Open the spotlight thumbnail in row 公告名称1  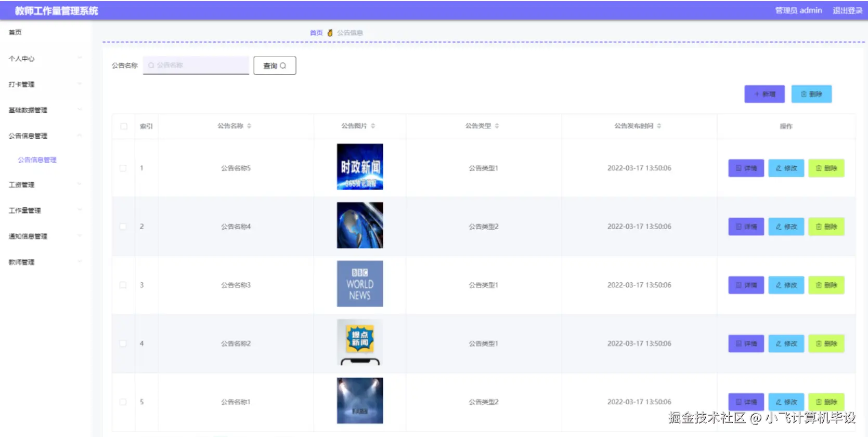[360, 401]
